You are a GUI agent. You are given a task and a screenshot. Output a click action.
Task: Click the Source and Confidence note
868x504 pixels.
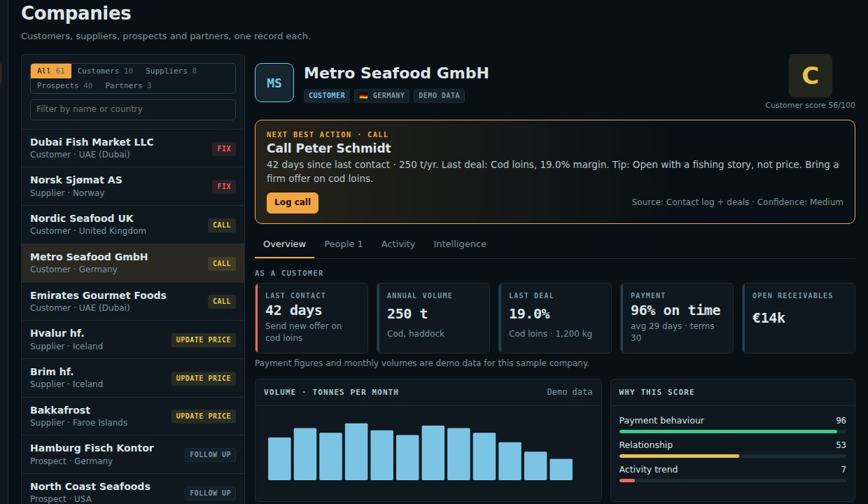(737, 202)
